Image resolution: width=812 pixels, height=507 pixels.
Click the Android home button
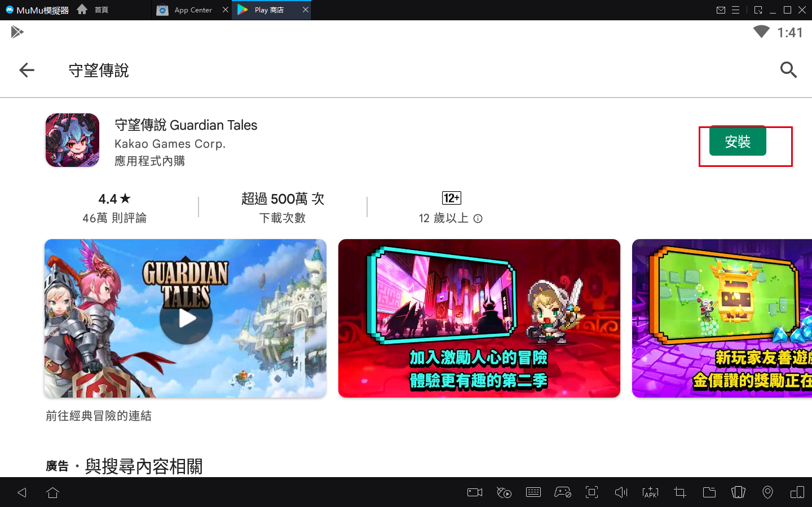[52, 492]
